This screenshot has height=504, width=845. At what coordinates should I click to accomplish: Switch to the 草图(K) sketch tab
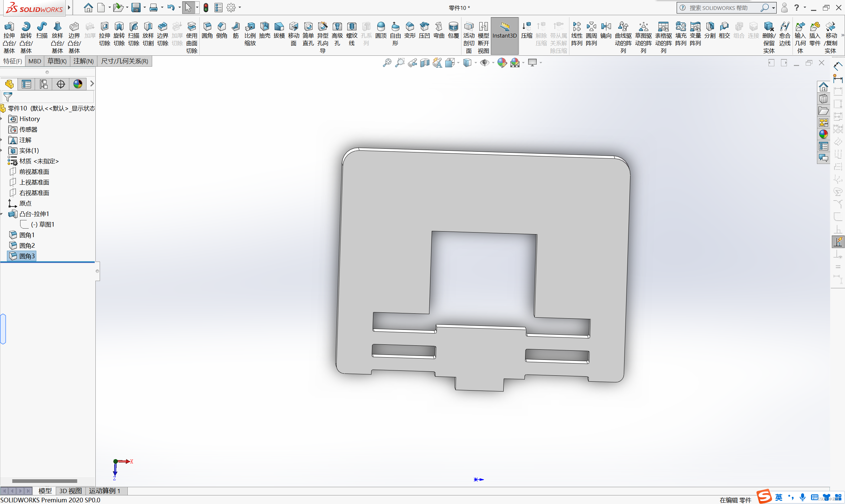[57, 61]
